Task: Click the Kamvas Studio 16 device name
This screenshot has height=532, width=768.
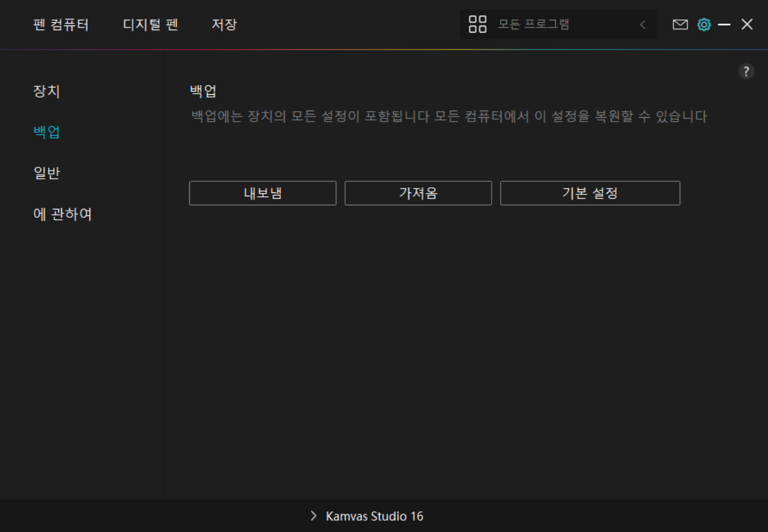Action: point(375,516)
